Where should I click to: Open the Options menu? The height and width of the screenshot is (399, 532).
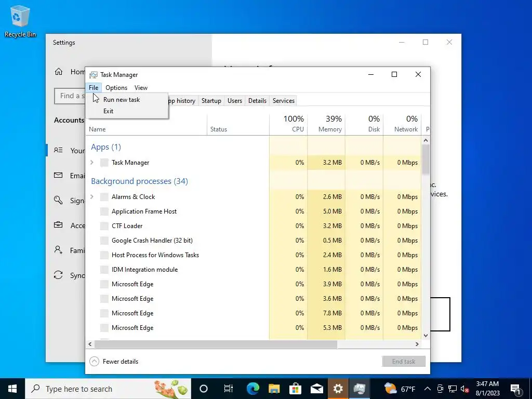(x=116, y=87)
